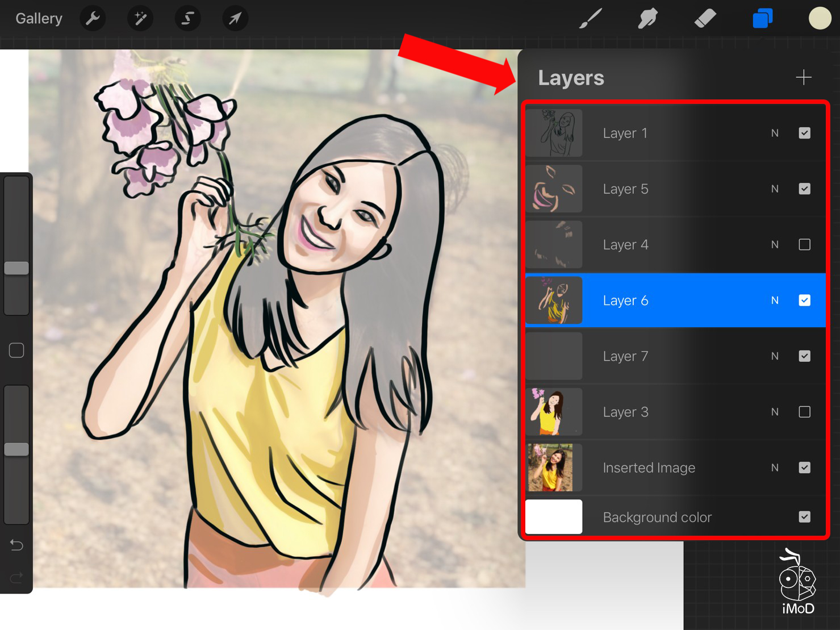Open blend mode N for Layer 6
The height and width of the screenshot is (630, 840).
tap(775, 301)
